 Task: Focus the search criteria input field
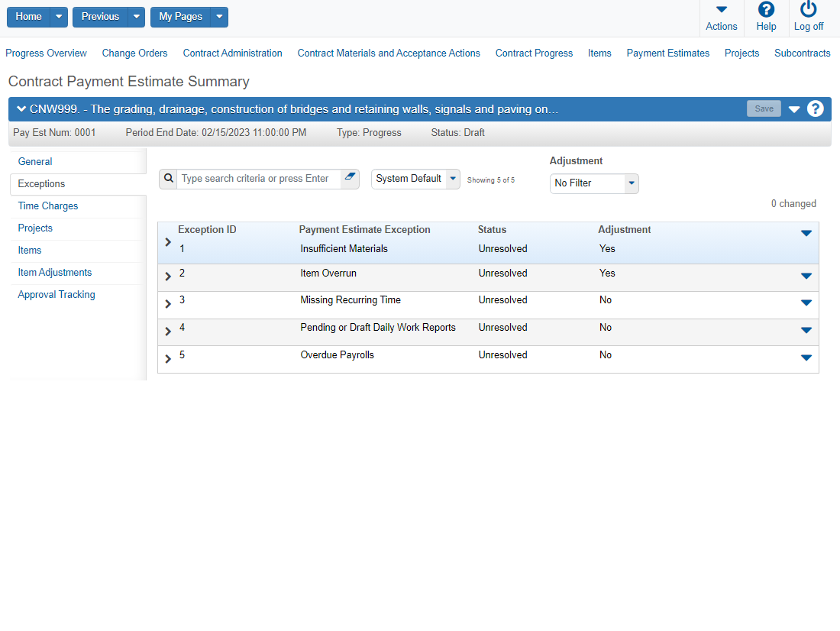pyautogui.click(x=259, y=179)
